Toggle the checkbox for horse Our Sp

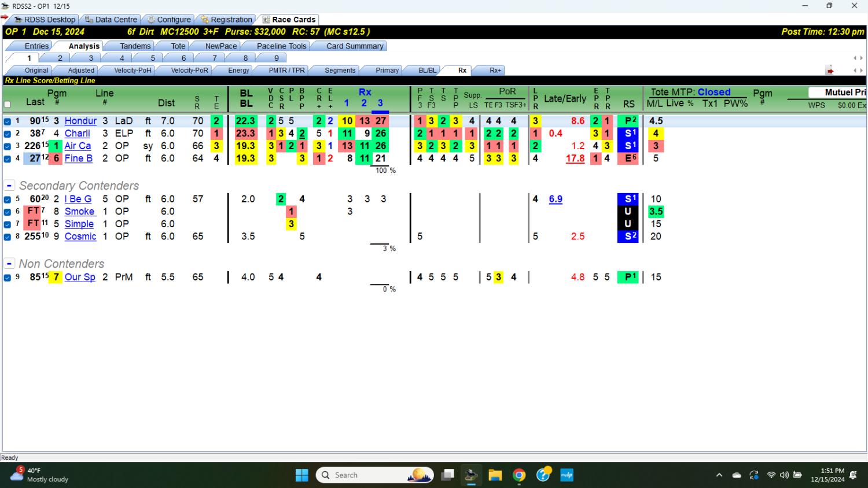click(8, 278)
